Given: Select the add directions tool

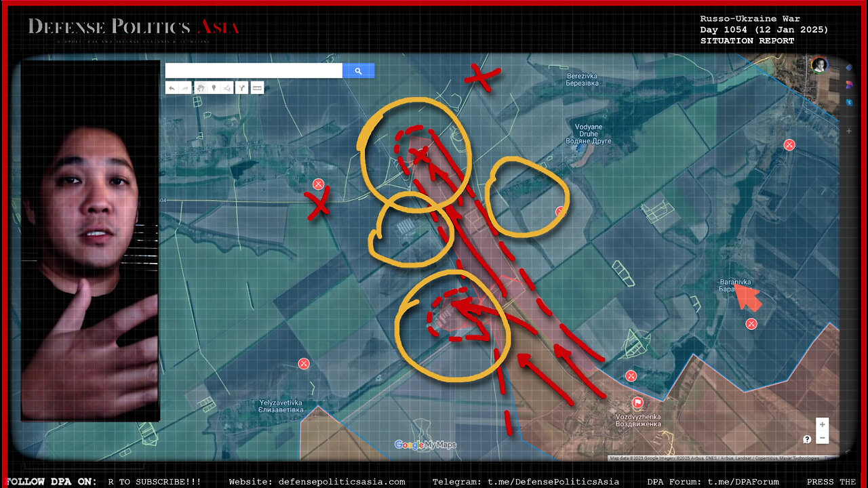Looking at the screenshot, I should (x=241, y=88).
